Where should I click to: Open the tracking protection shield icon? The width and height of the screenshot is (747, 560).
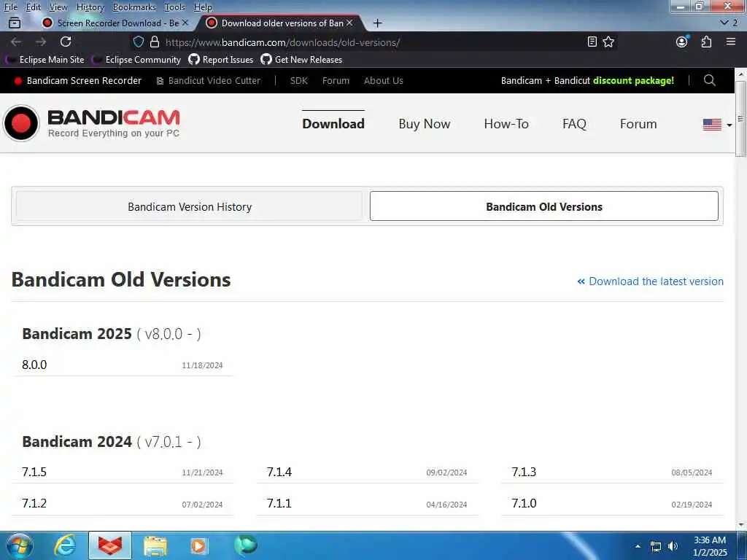coord(139,42)
